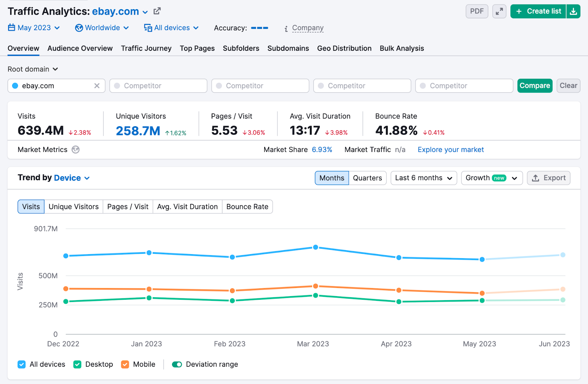Click the 258.7M Unique Visitors value

point(138,131)
